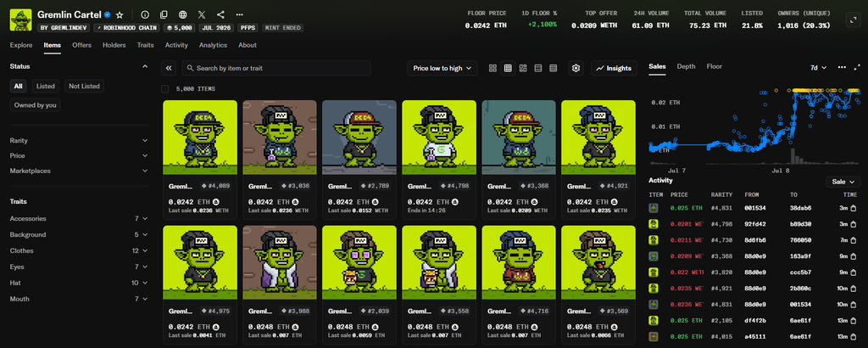Viewport: 868px width, 348px height.
Task: Open the Holders tab
Action: [114, 46]
